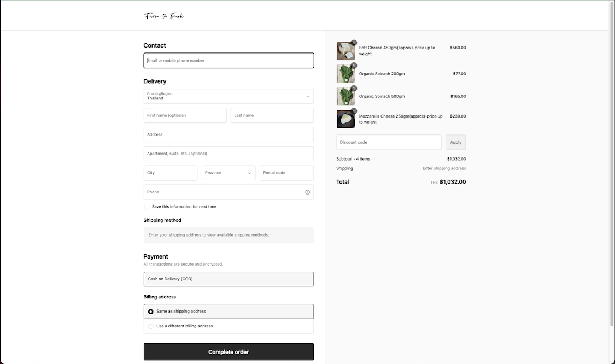Screen dimensions: 615x364
Task: Select Same as shipping address option
Action: (x=229, y=312)
